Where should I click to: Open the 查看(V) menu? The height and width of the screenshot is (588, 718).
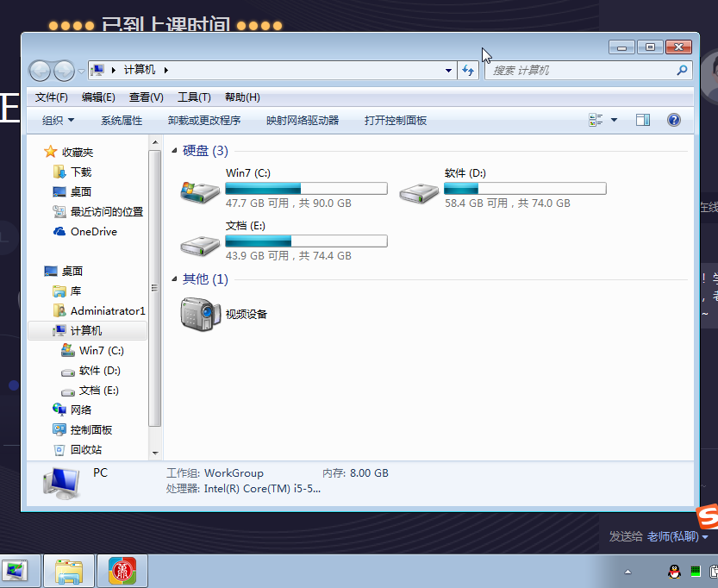pos(146,97)
